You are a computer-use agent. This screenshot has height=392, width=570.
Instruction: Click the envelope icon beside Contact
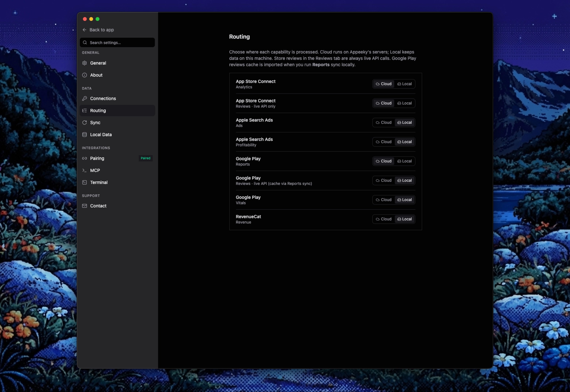[85, 206]
